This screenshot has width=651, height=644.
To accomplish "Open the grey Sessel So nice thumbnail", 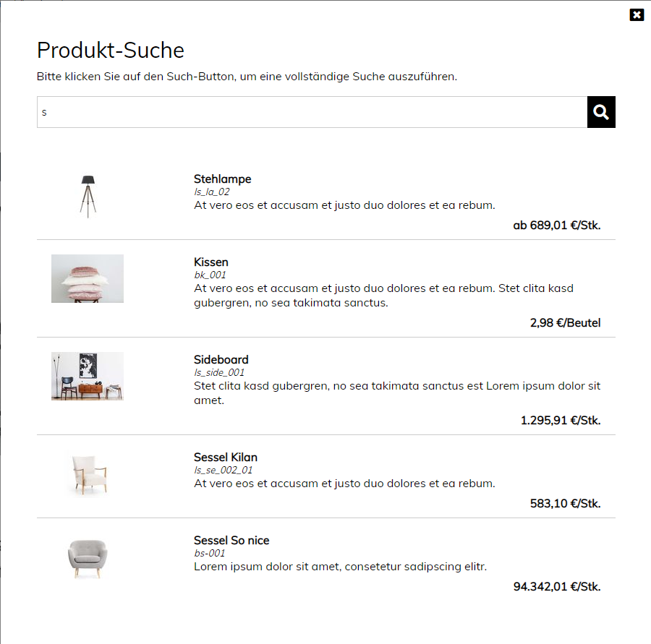I will (x=88, y=558).
